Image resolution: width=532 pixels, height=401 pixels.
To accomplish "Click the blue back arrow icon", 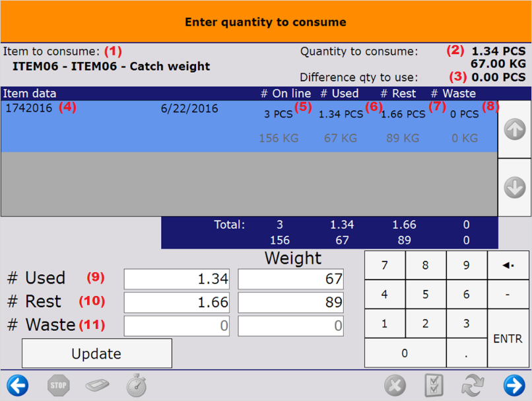I will (17, 385).
